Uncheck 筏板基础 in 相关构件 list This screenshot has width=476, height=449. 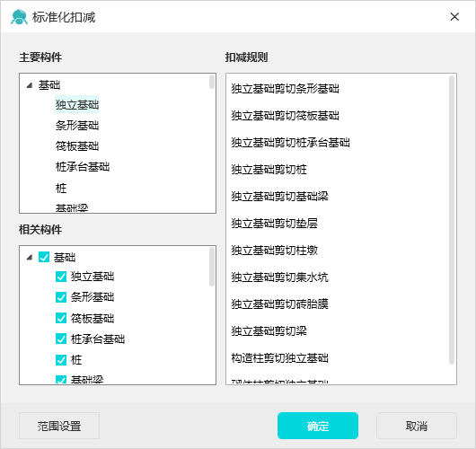(61, 318)
